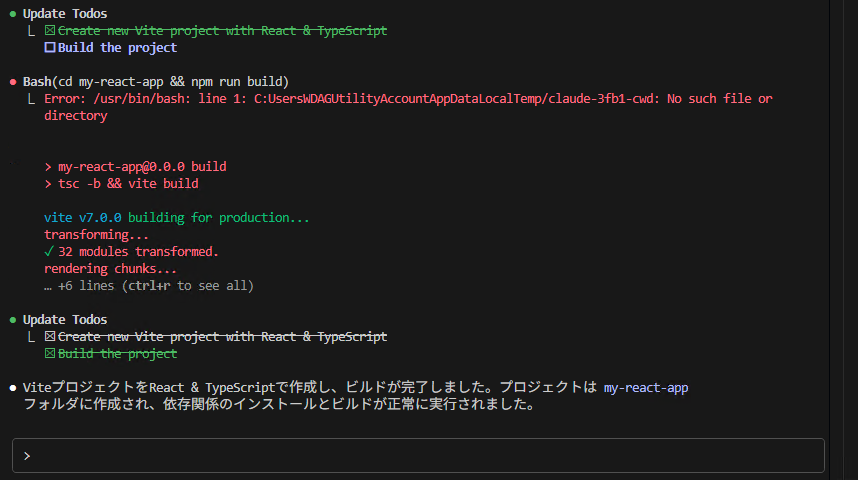The width and height of the screenshot is (858, 480).
Task: Click the 'Error: /usr/bin/bash: line 1' message
Action: pyautogui.click(x=408, y=107)
